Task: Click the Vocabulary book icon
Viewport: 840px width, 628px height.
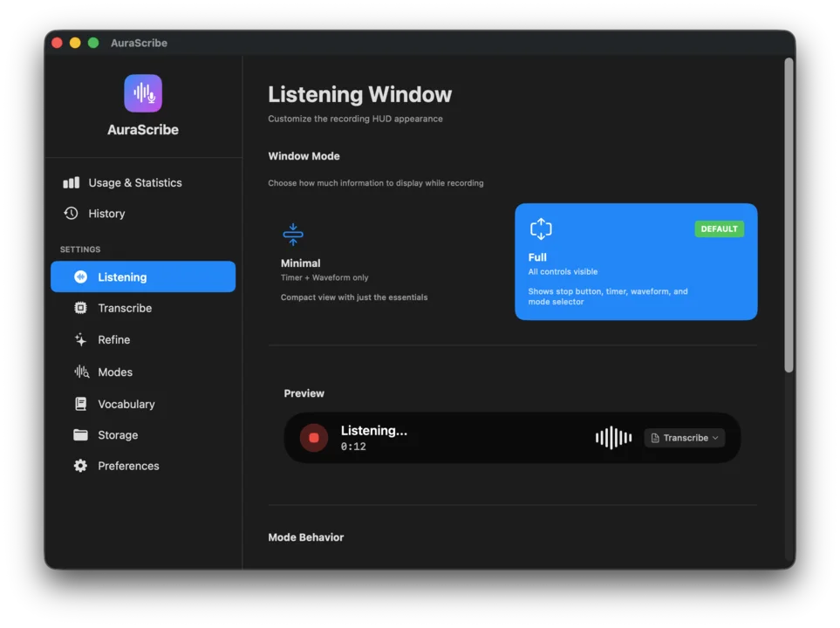Action: (x=80, y=404)
